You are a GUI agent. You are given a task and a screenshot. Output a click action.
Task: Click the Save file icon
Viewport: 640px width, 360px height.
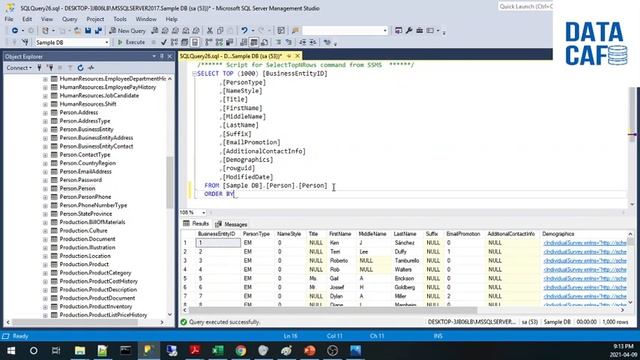(88, 31)
